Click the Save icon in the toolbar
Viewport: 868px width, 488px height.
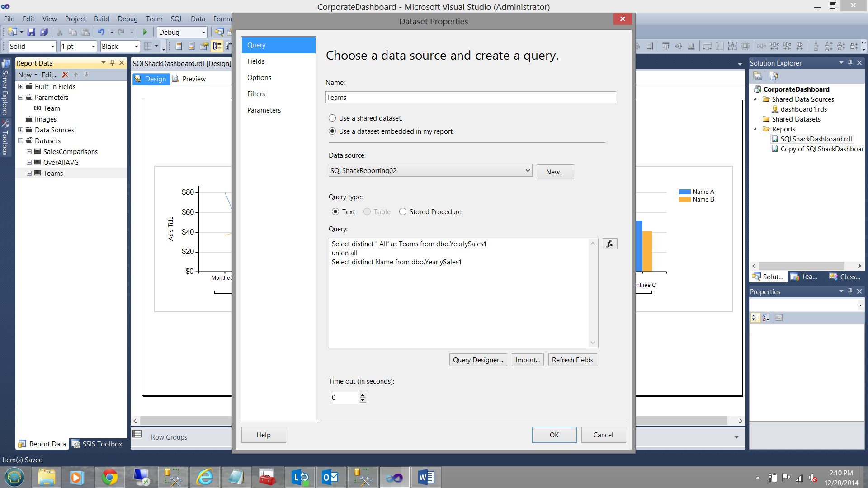31,32
